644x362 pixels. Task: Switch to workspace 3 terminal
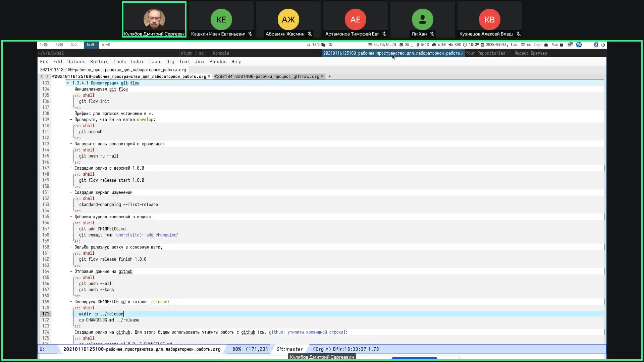[74, 45]
